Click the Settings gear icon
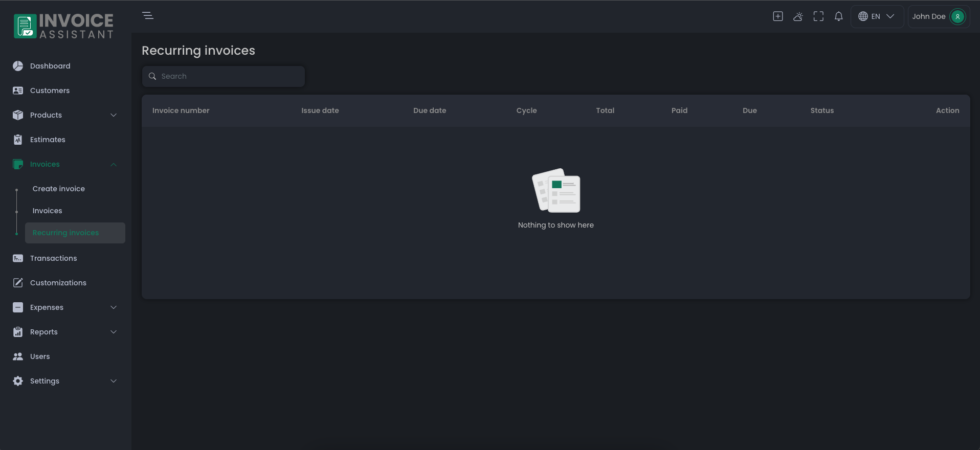Screen dimensions: 980x450 click(x=18, y=381)
